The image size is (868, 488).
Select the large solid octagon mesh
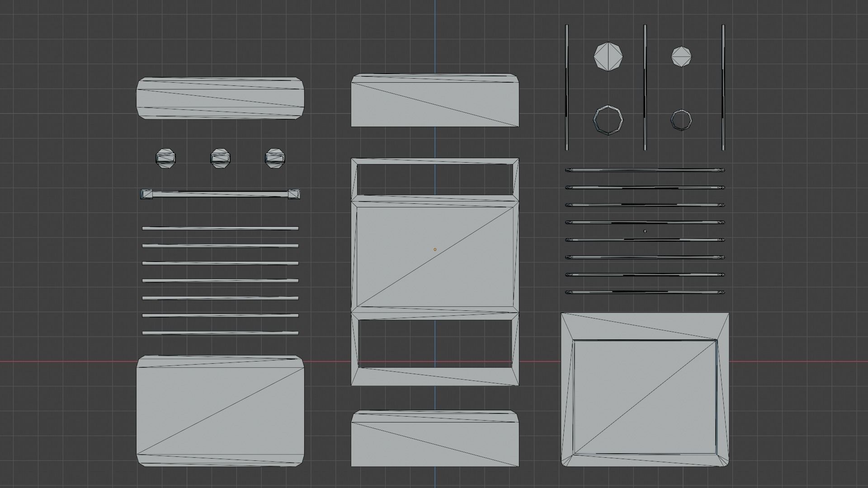608,57
